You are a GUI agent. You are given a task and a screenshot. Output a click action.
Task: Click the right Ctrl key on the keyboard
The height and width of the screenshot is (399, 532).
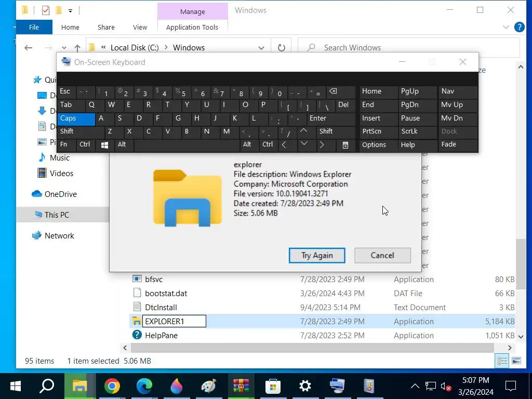tap(269, 144)
